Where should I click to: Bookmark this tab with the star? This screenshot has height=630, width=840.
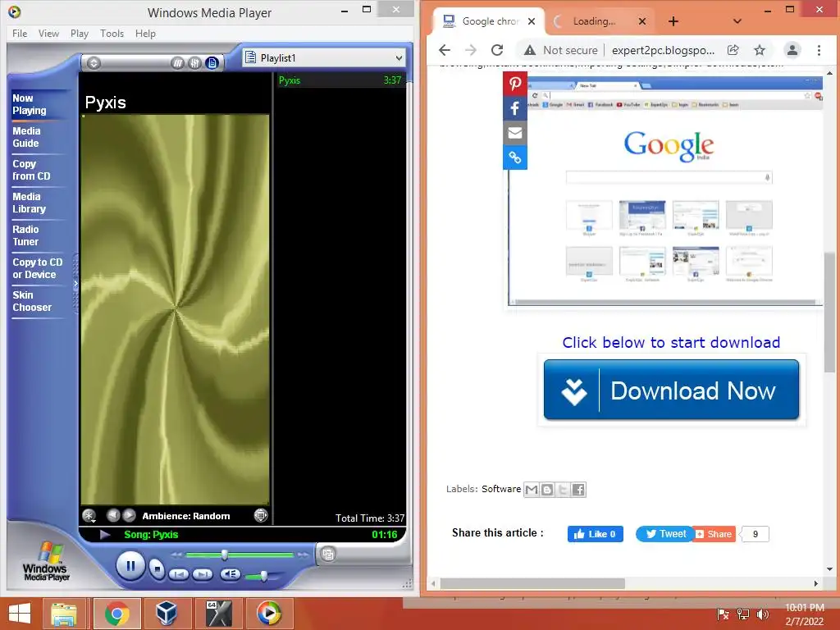(759, 50)
